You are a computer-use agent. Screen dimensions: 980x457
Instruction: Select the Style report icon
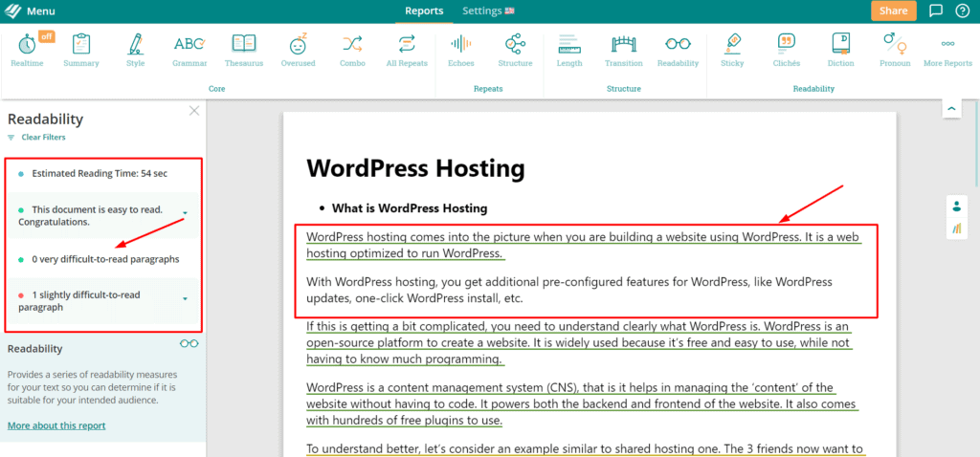135,49
